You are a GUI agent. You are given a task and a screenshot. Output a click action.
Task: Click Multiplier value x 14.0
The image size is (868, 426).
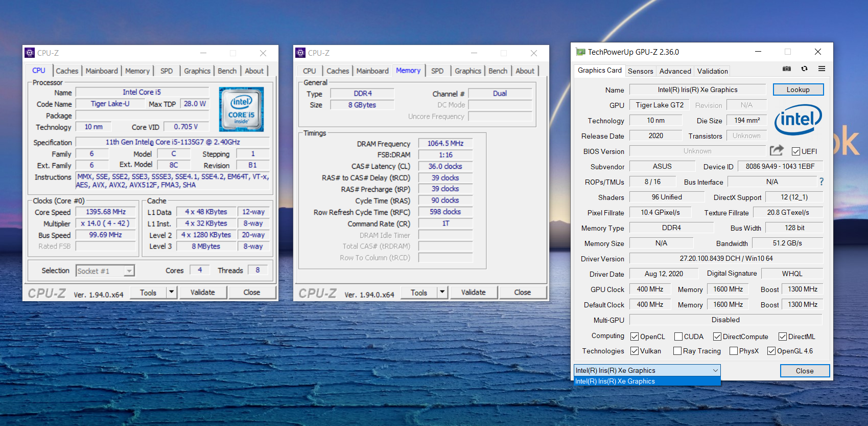tap(105, 223)
